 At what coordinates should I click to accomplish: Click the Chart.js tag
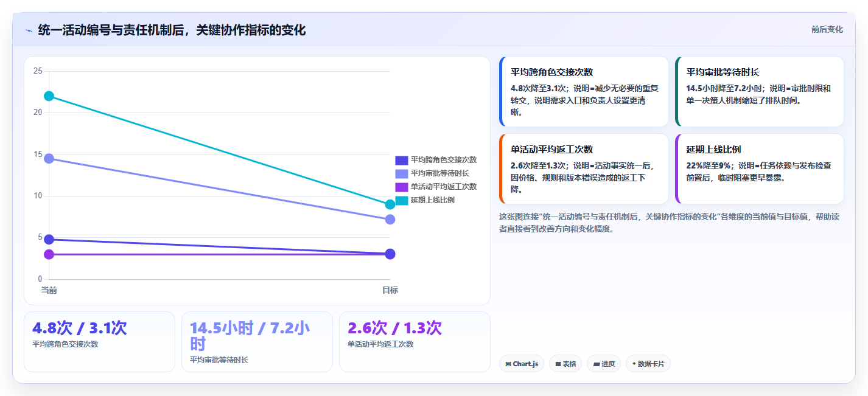[522, 364]
